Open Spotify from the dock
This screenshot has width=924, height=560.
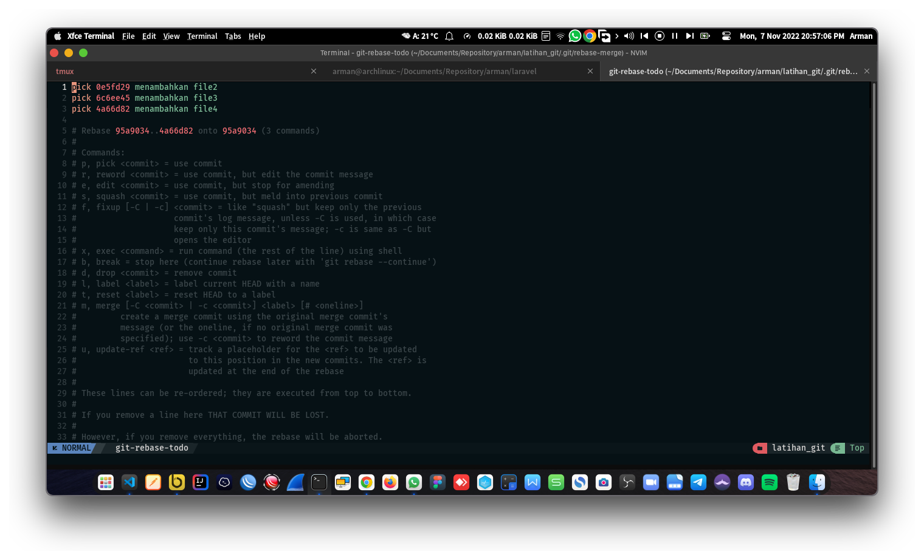click(769, 482)
